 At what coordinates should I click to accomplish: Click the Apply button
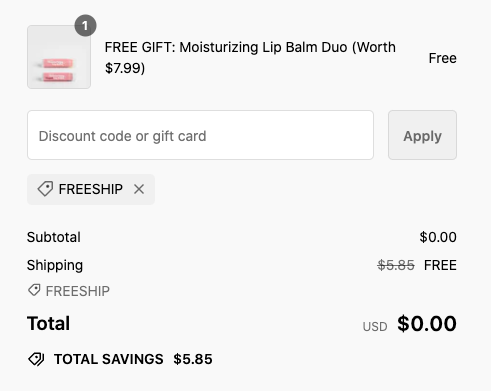422,135
